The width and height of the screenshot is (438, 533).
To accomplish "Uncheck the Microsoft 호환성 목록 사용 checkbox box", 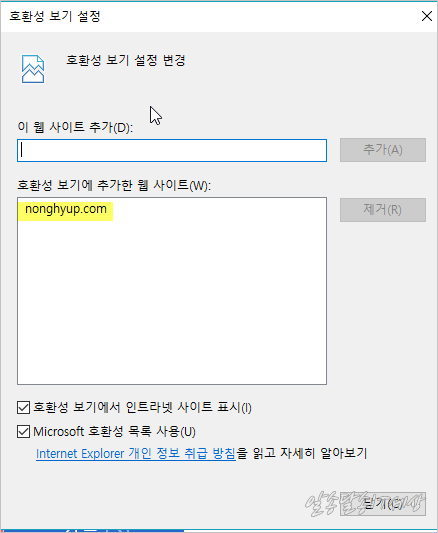I will (23, 432).
